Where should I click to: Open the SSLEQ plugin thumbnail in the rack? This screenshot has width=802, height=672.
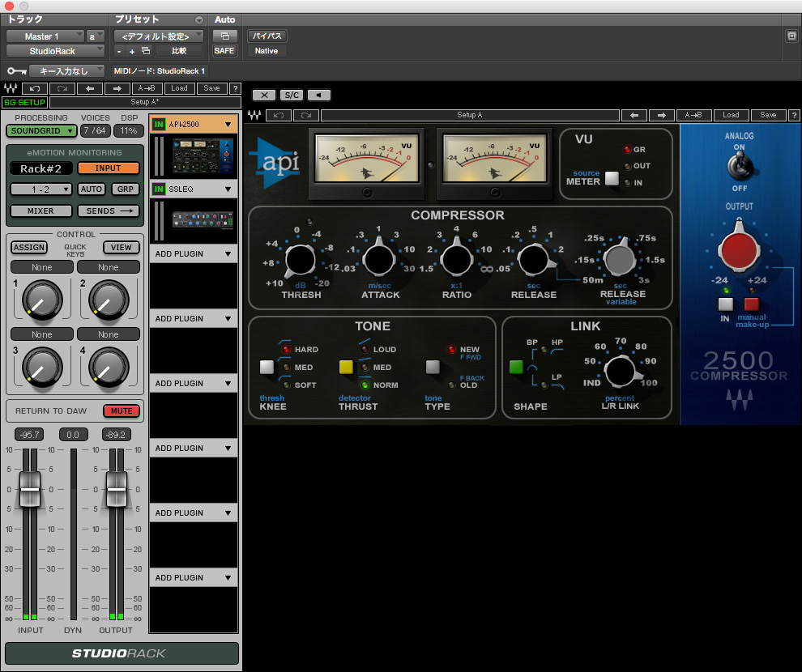tap(203, 219)
